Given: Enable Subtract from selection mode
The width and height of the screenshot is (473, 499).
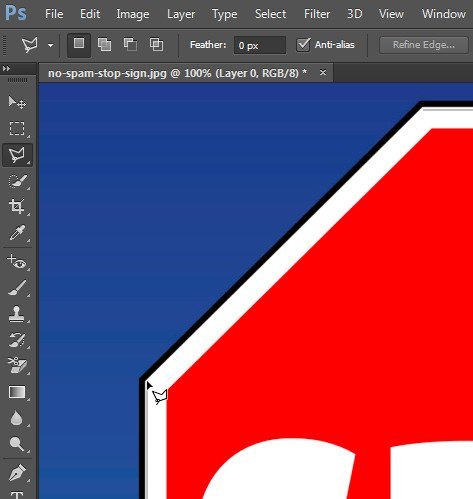Looking at the screenshot, I should [130, 45].
